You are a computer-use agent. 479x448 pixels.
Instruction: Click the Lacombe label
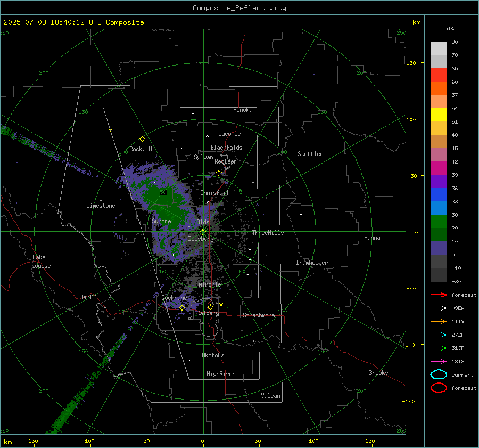(229, 134)
